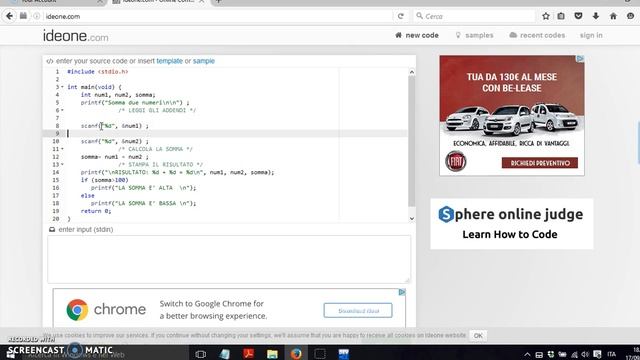640x360 pixels.
Task: Open a new browser tab with plus
Action: (219, 2)
